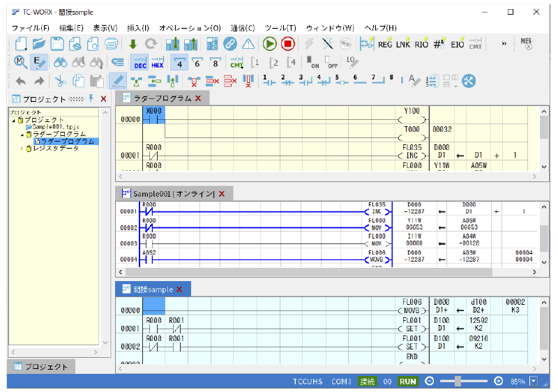Click the Print icon

[x=112, y=44]
